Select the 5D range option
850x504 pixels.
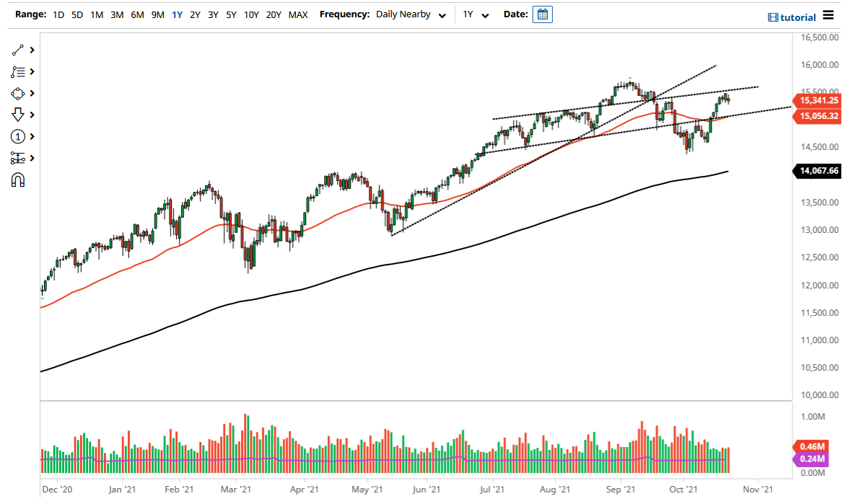(x=76, y=14)
